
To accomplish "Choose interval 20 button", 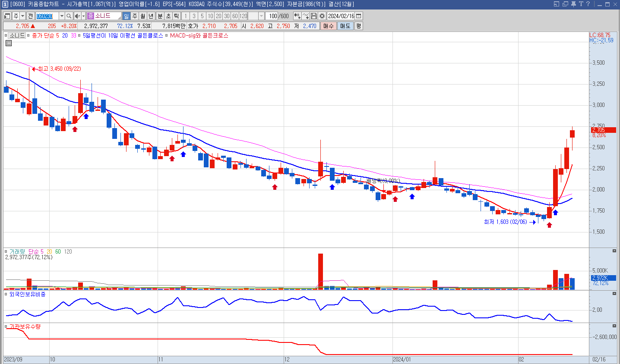I will pos(218,16).
